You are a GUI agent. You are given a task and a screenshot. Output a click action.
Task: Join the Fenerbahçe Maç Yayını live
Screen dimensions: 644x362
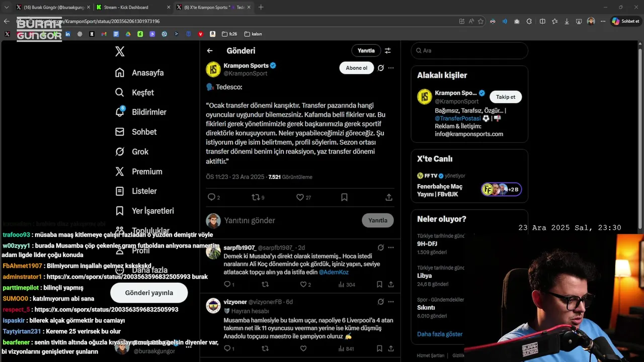pyautogui.click(x=469, y=190)
